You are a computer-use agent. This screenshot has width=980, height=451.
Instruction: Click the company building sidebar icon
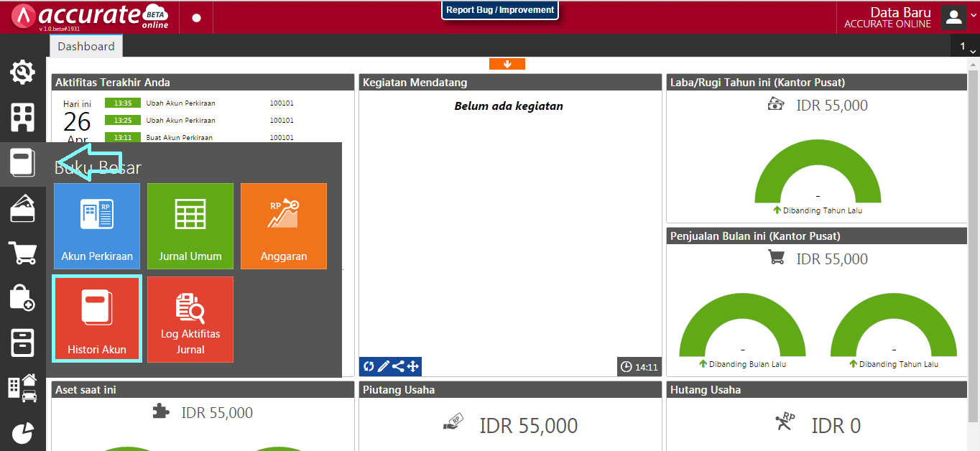[x=22, y=117]
